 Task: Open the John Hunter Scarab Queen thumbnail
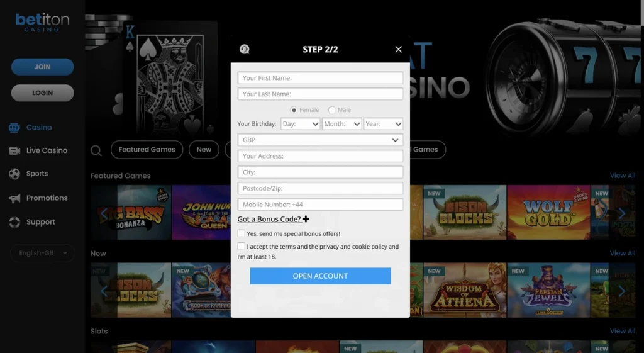(202, 213)
